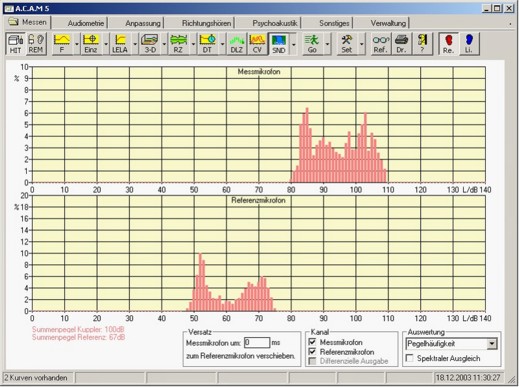The height and width of the screenshot is (387, 519).
Task: Enable the Spektraler Ausgleich checkbox
Action: [x=409, y=358]
